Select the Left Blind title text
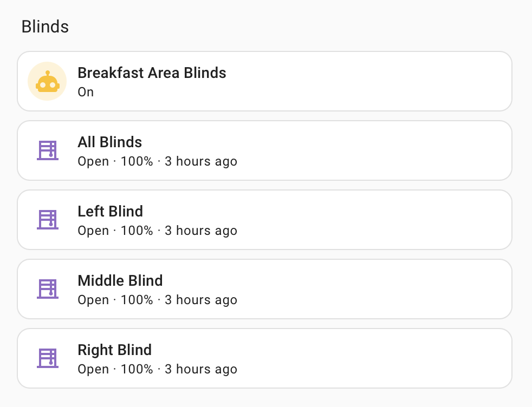 pyautogui.click(x=111, y=212)
